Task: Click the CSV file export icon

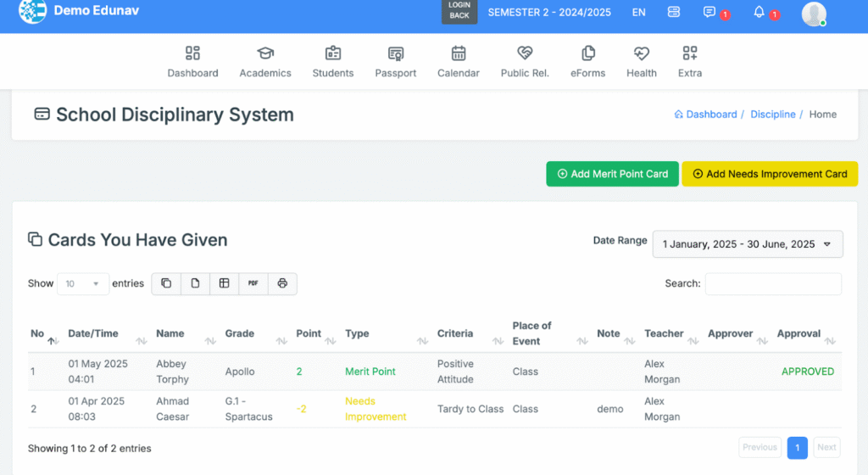Action: tap(195, 283)
